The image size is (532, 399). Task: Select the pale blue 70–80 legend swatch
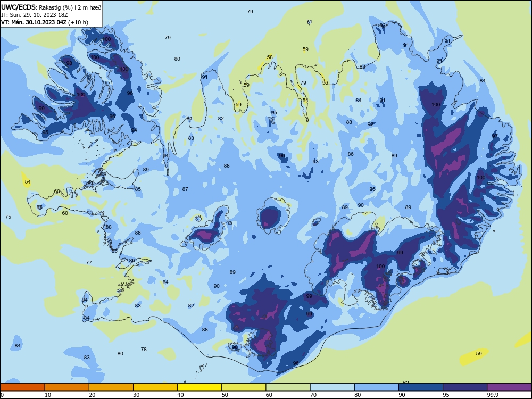coord(332,387)
